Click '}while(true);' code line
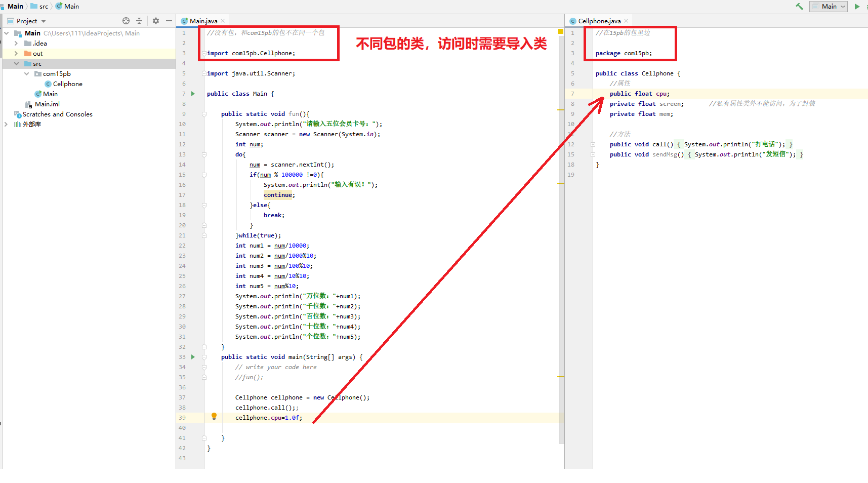 click(258, 235)
